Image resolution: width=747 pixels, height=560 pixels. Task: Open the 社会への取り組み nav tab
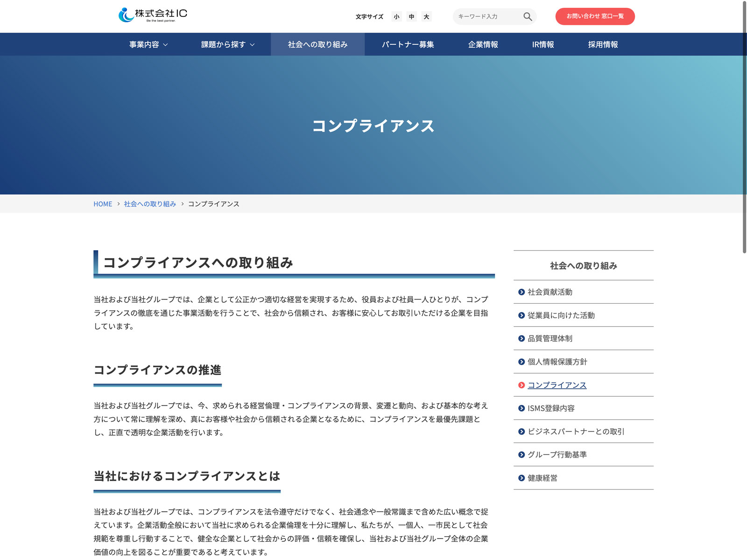[x=317, y=44]
